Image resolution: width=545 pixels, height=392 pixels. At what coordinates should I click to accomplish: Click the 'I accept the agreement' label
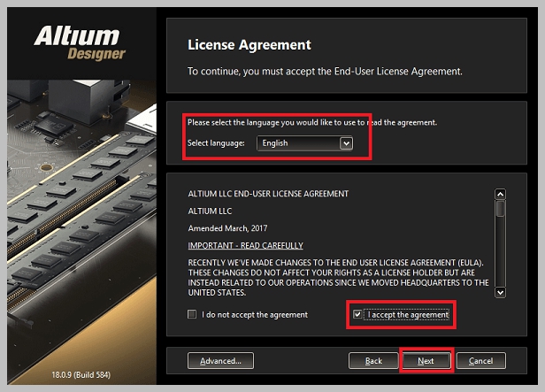(x=408, y=315)
